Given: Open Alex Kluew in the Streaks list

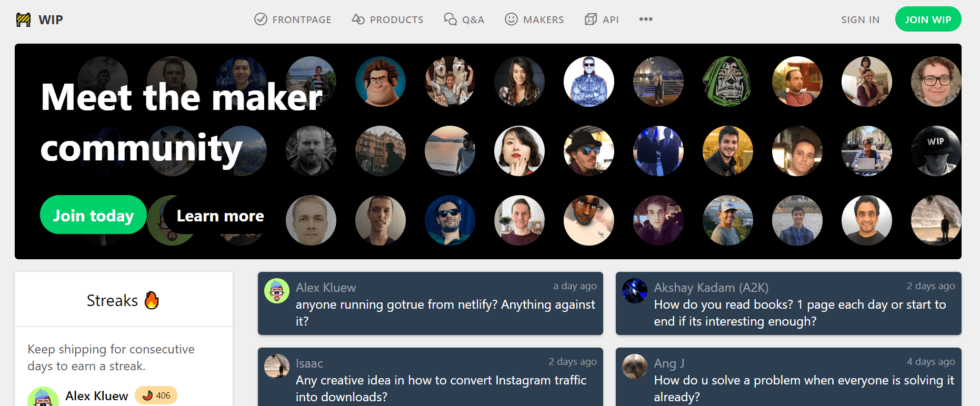Looking at the screenshot, I should coord(97,396).
